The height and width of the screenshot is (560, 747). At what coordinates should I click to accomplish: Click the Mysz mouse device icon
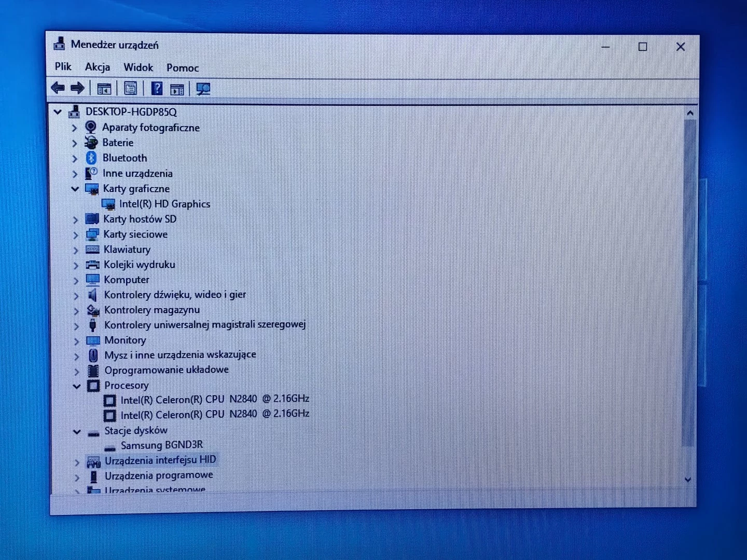93,355
